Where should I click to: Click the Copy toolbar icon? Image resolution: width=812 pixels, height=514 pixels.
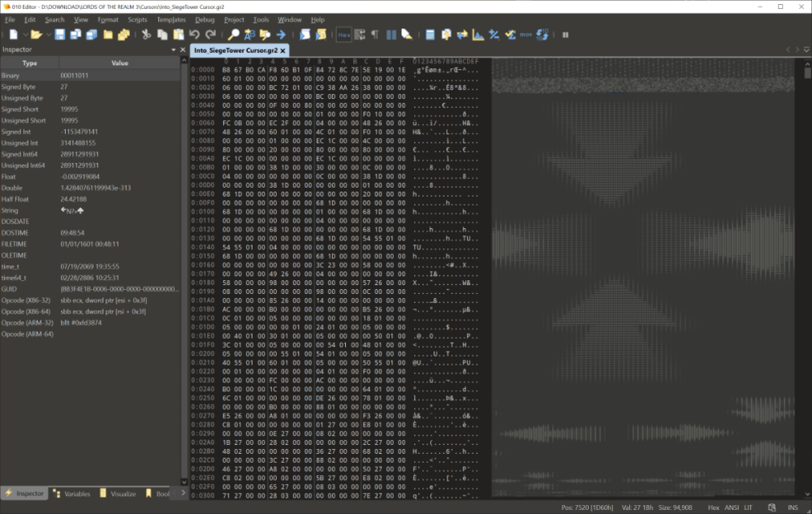tap(162, 35)
